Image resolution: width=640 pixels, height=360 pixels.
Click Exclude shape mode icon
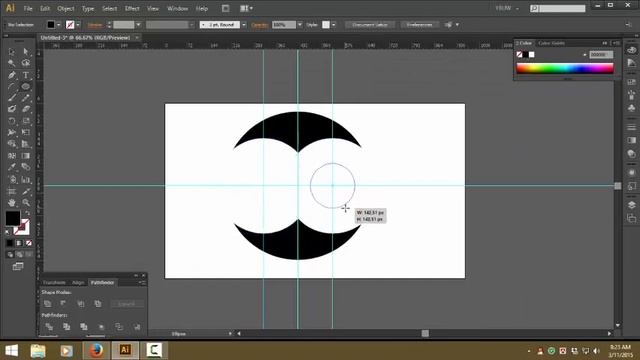(x=98, y=304)
